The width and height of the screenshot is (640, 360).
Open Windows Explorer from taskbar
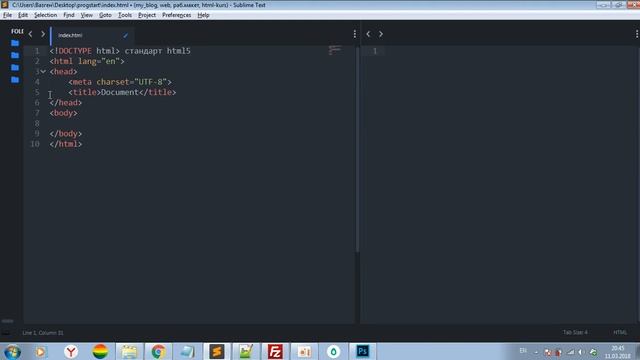(129, 351)
